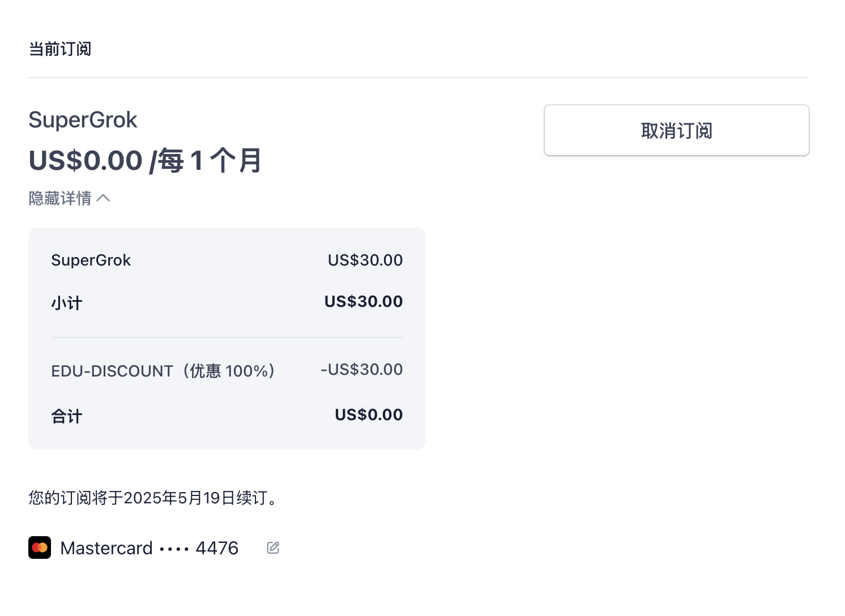Viewport: 845px width, 616px height.
Task: Click the renewal date notice text
Action: tap(153, 498)
